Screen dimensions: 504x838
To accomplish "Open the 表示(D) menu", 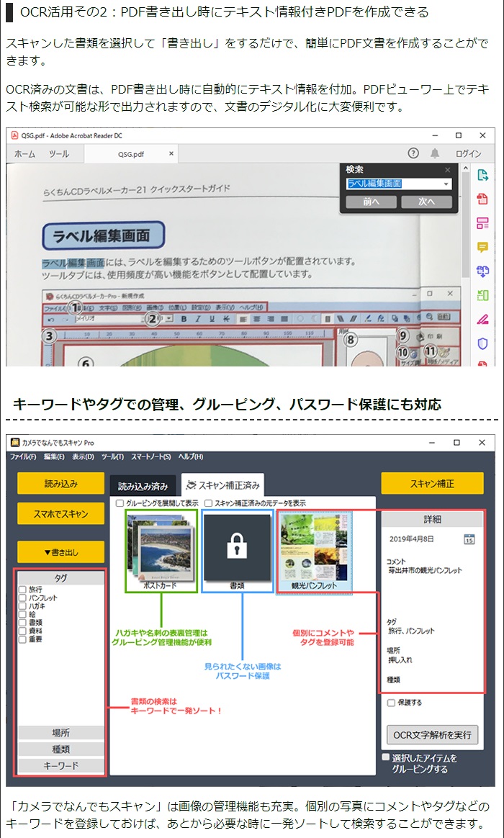I will (x=83, y=457).
